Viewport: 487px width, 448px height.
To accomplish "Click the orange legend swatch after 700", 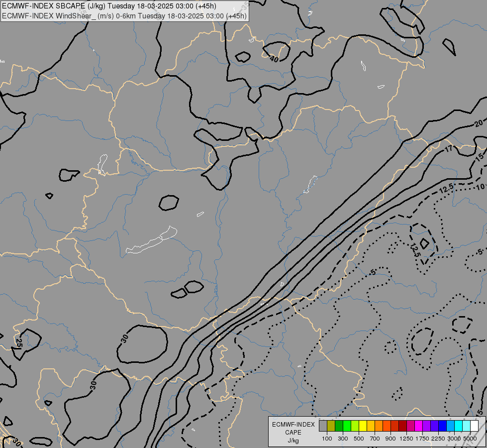I will [x=379, y=426].
